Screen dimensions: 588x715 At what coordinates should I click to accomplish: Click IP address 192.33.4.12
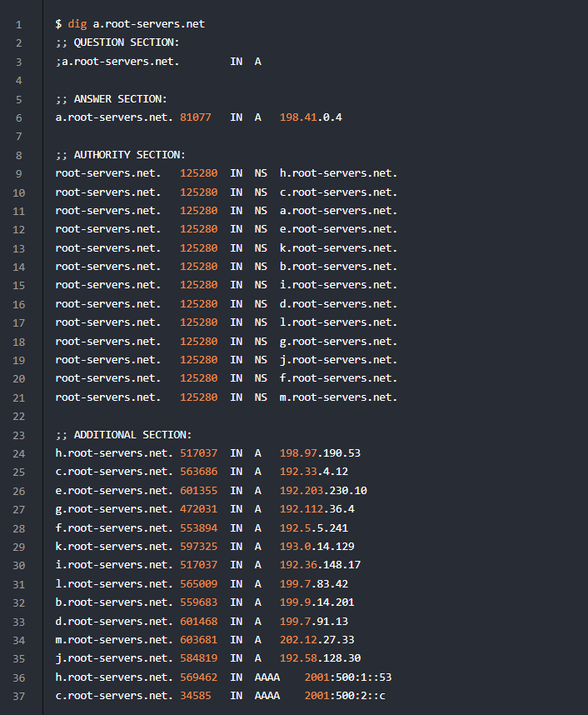(x=314, y=471)
